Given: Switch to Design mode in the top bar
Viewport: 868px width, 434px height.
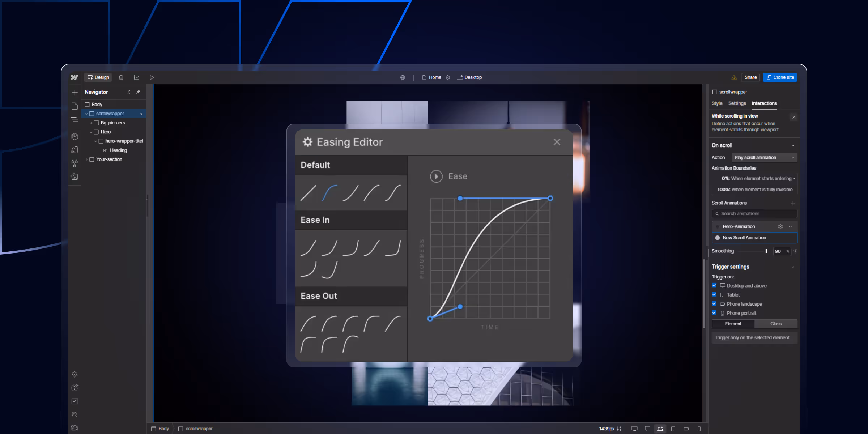Looking at the screenshot, I should click(x=98, y=77).
